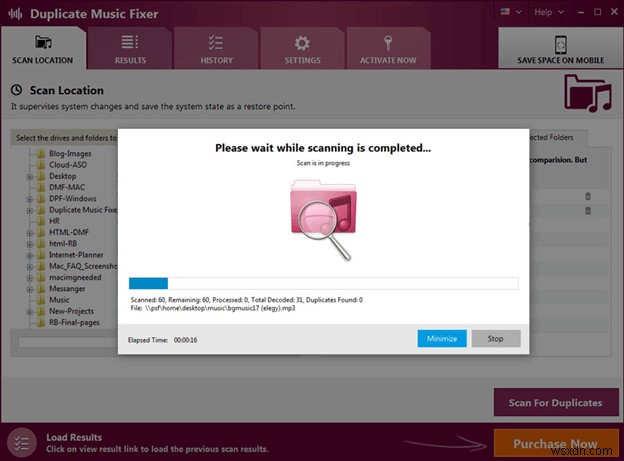Viewport: 624px width, 461px height.
Task: Select the DMF-MAC folder
Action: pos(67,187)
